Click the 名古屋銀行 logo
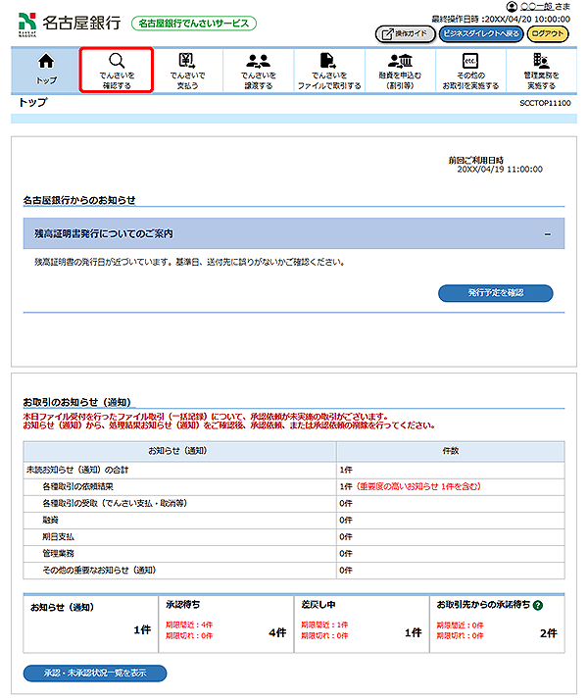Viewport: 588px width, 700px height. coord(69,23)
